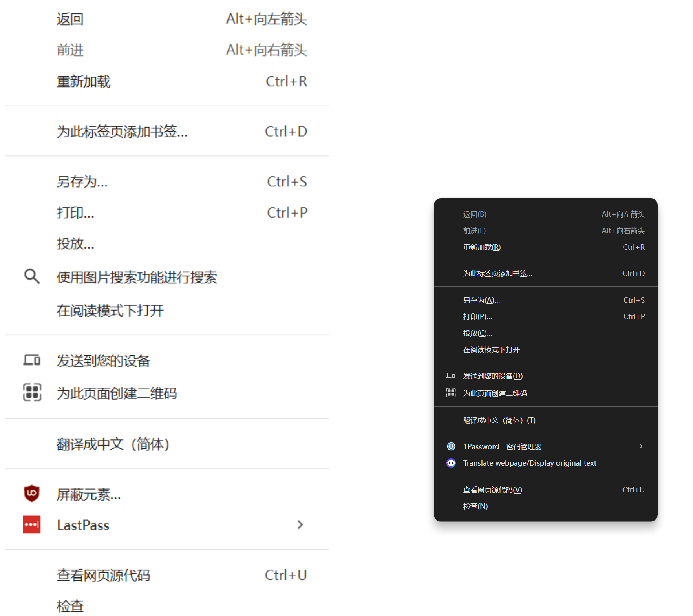Image resolution: width=693 pixels, height=616 pixels.
Task: Click the Ctrl+S shortcut in the light menu
Action: point(287,181)
